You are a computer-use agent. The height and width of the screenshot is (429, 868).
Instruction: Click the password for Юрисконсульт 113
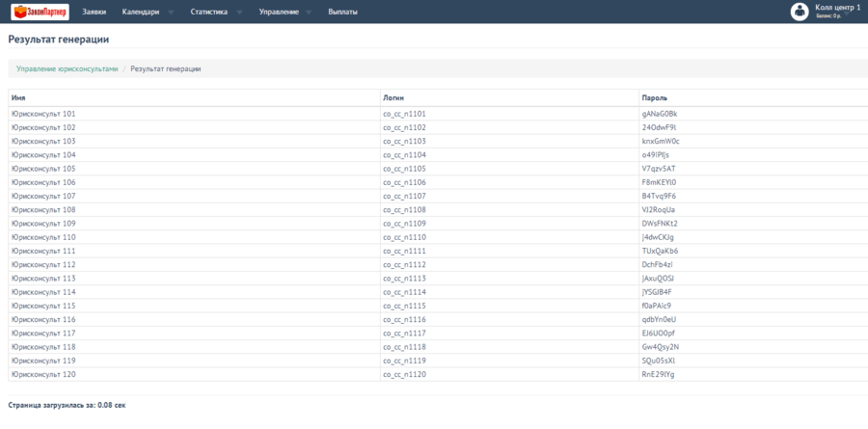pyautogui.click(x=658, y=279)
